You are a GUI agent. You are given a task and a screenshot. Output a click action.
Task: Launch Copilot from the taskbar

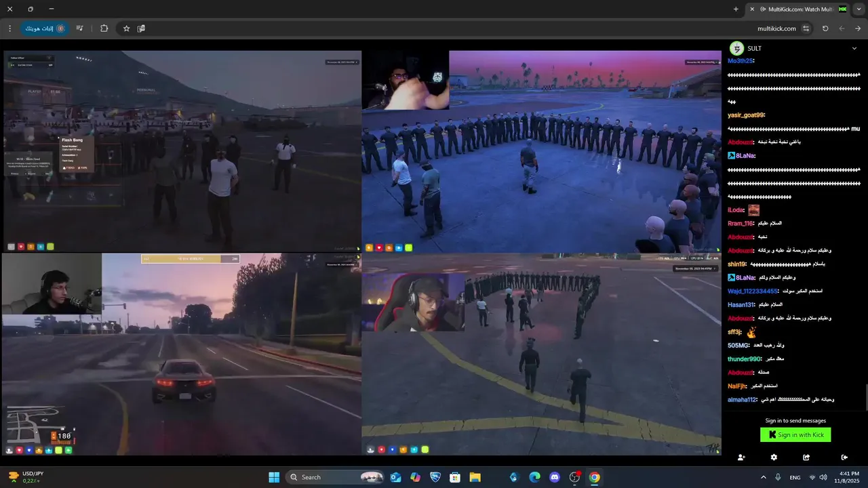[x=415, y=477]
